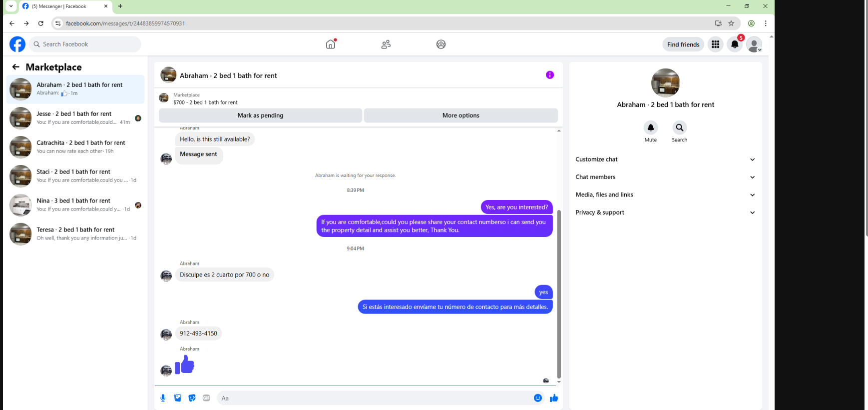
Task: Click browser back arrow
Action: click(x=12, y=23)
